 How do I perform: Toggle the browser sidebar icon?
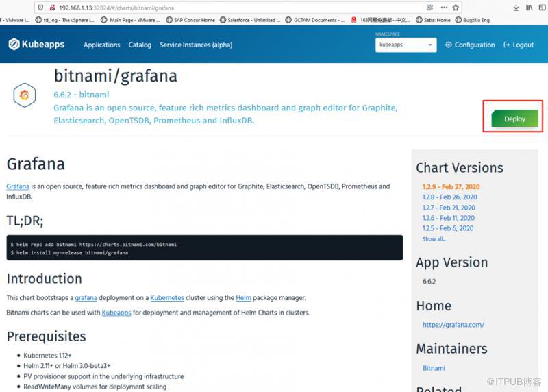pyautogui.click(x=543, y=8)
